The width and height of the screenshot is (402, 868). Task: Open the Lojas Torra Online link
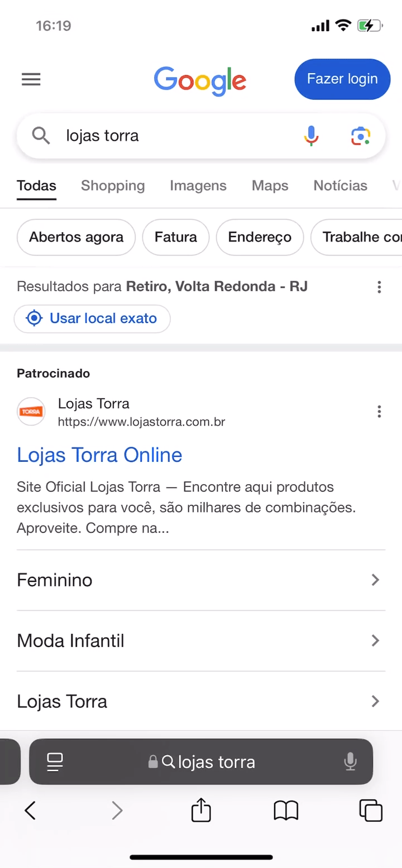tap(99, 455)
